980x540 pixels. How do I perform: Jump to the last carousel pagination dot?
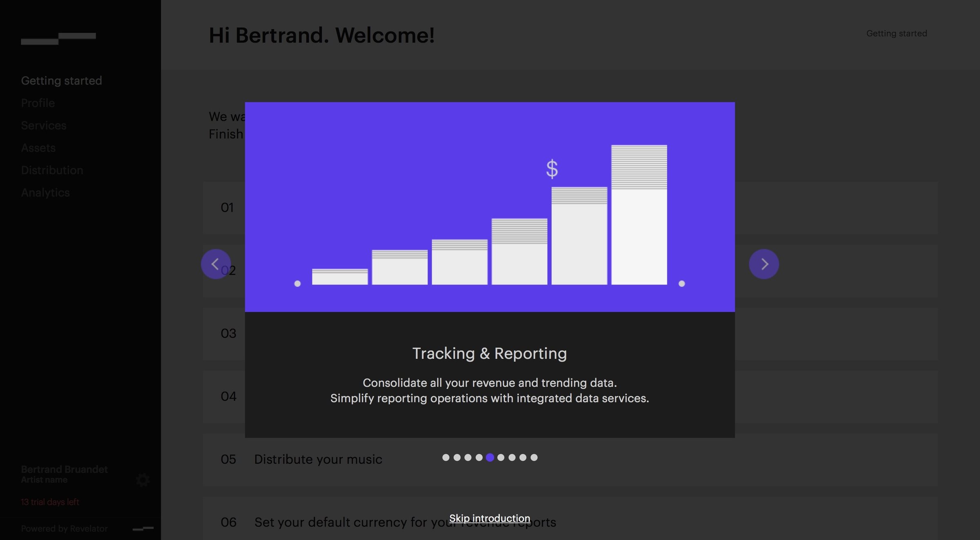[x=534, y=458]
